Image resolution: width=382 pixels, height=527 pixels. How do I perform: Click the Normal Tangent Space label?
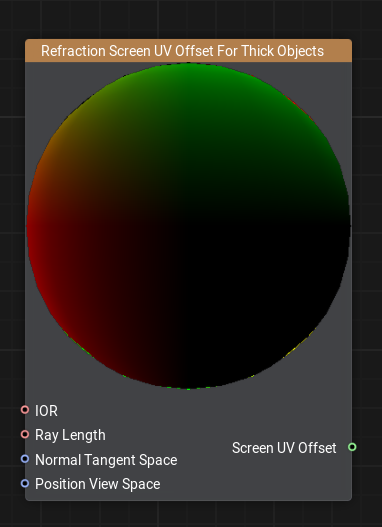coord(106,460)
